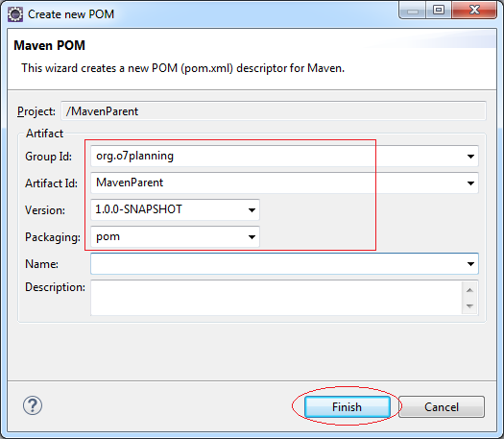
Task: Click the Finish button
Action: coord(348,407)
